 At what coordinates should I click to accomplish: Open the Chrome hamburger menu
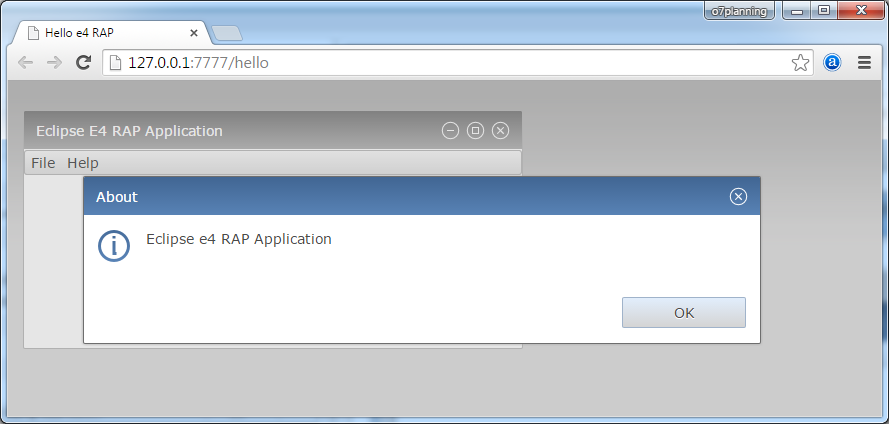[864, 62]
